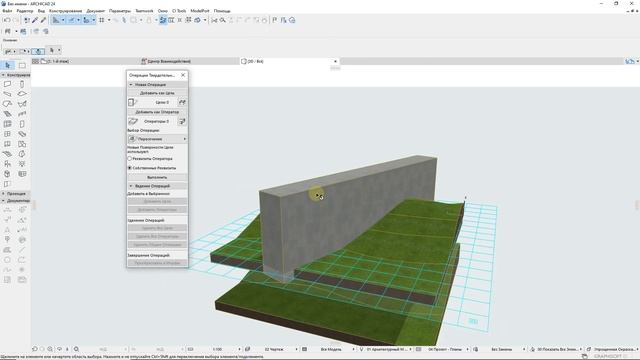
Task: Open the 01 Архитектурный dropdown in bottom bar
Action: pos(388,349)
